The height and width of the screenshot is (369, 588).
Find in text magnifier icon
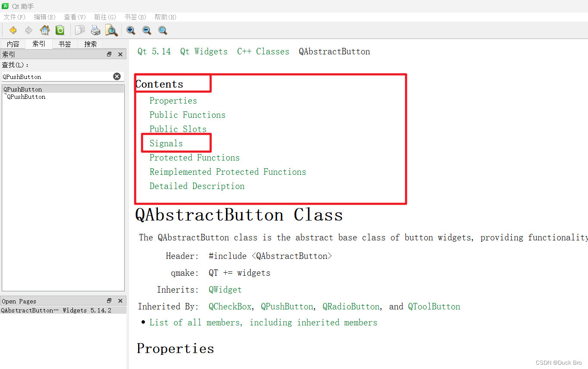click(111, 30)
